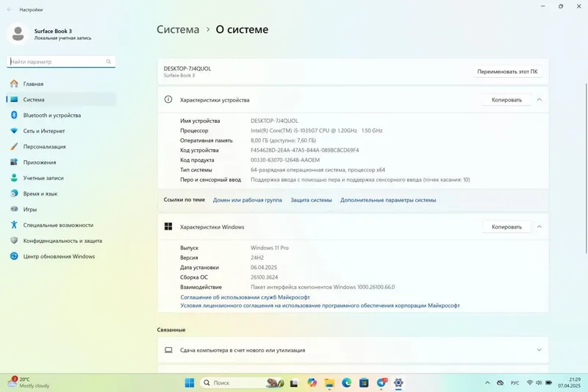Click the volume speaker tray icon
Viewport: 588px width, 392px height.
click(539, 382)
